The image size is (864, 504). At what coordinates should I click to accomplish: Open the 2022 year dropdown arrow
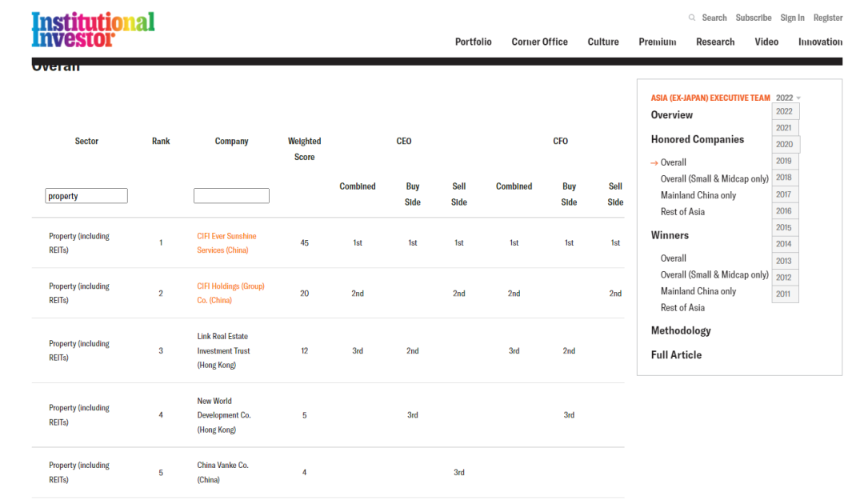tap(798, 98)
